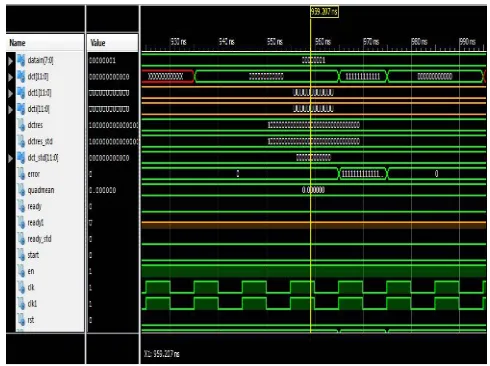This screenshot has width=490, height=366.
Task: Select the dct1[11:0] signal name
Action: click(39, 93)
